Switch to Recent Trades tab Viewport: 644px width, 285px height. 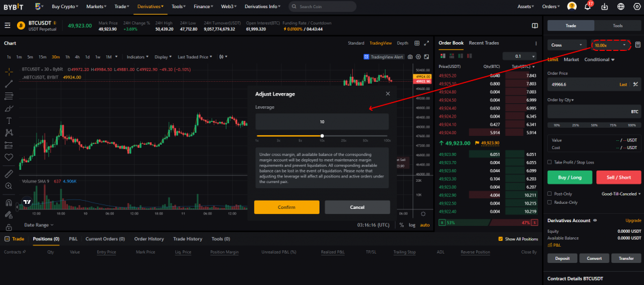click(484, 43)
